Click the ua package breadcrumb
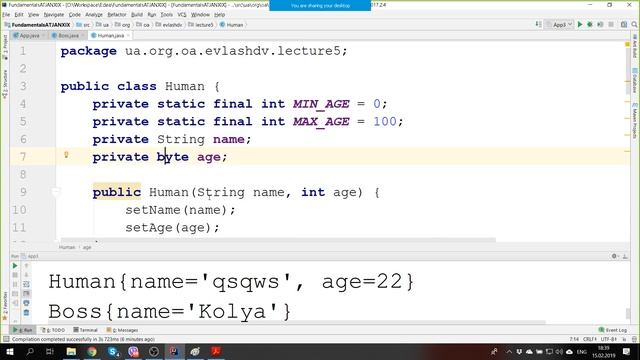 pos(102,25)
